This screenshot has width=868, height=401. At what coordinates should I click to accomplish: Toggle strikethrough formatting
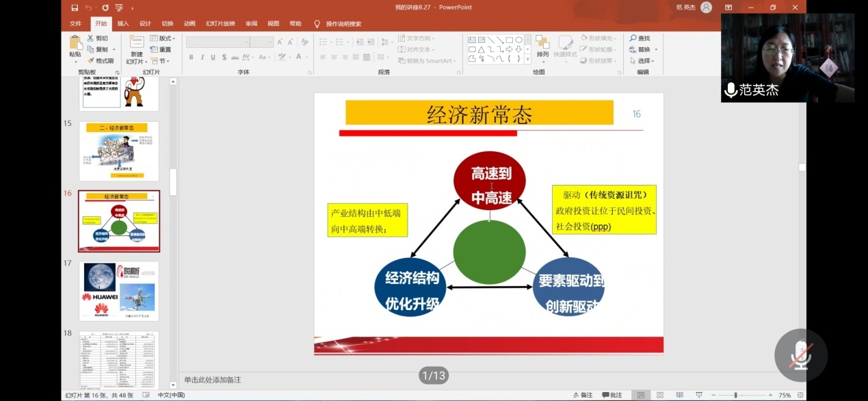[235, 57]
